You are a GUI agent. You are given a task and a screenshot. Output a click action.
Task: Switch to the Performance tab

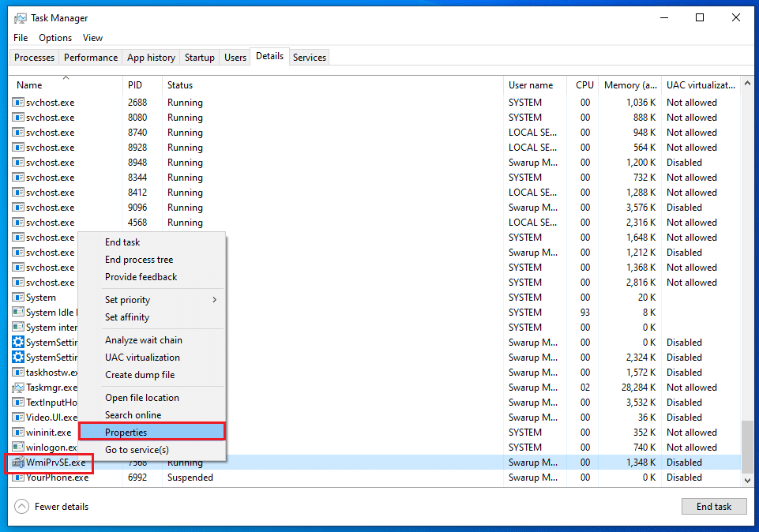point(91,58)
